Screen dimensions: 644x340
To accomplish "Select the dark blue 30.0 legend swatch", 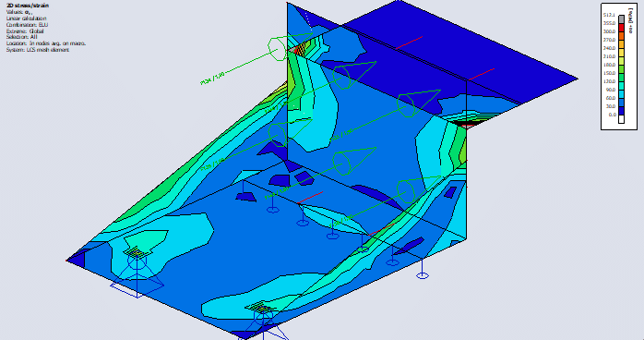I will (x=621, y=111).
